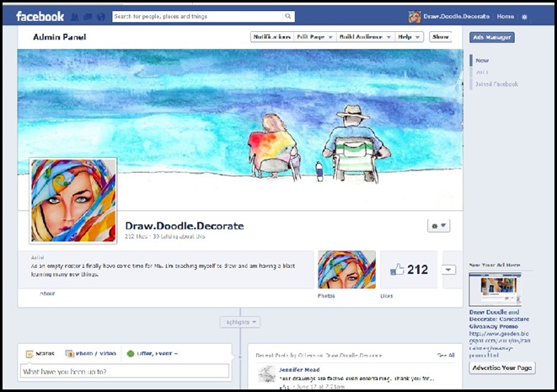The width and height of the screenshot is (557, 392).
Task: Go to Home in top bar
Action: click(505, 16)
